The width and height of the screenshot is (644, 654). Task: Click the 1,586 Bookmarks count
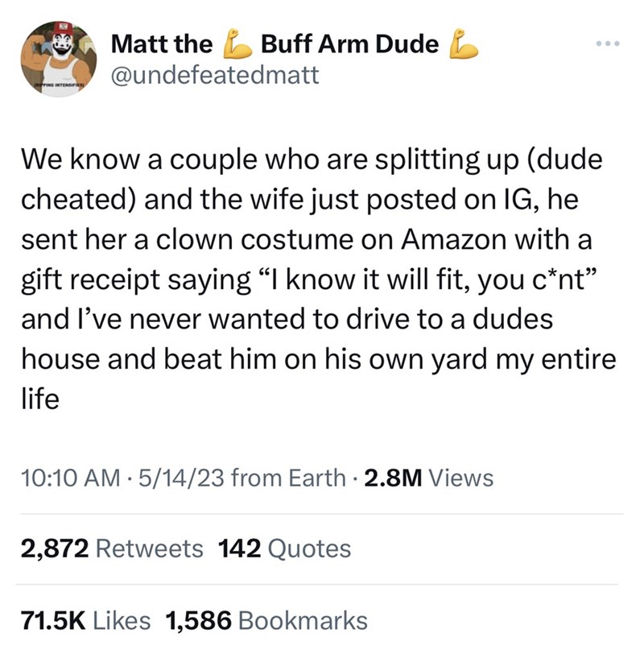point(266,619)
